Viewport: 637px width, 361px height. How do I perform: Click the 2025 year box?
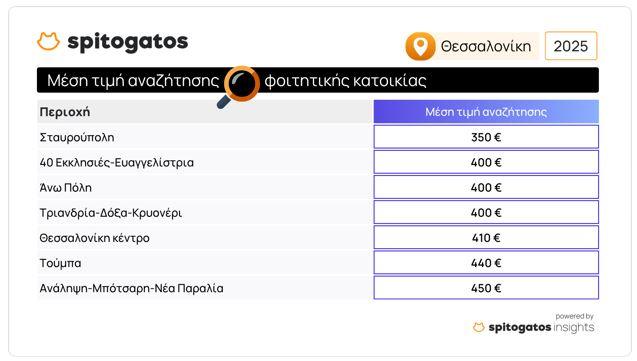(571, 46)
